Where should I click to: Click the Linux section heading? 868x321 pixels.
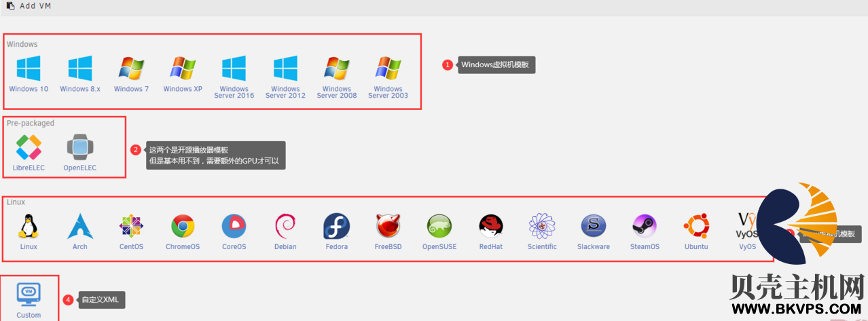pos(16,202)
